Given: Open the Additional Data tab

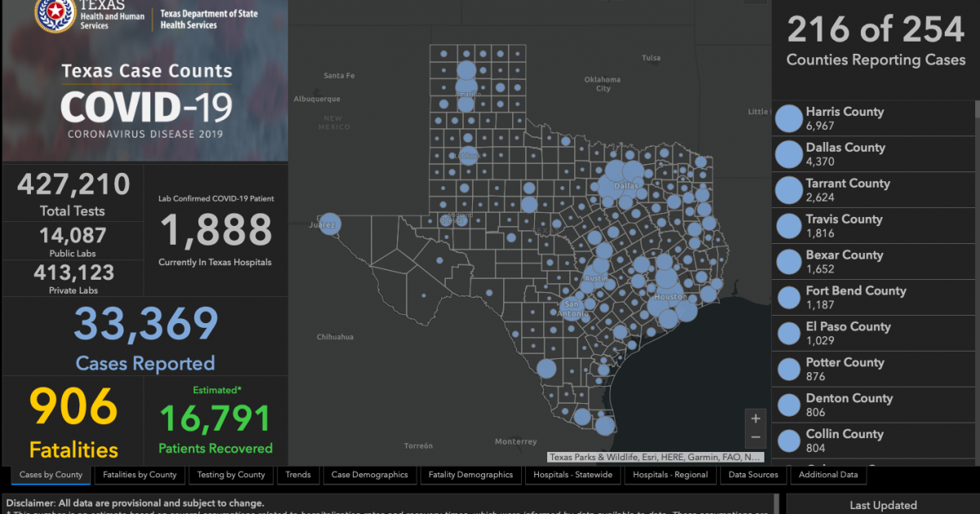Looking at the screenshot, I should coord(828,475).
